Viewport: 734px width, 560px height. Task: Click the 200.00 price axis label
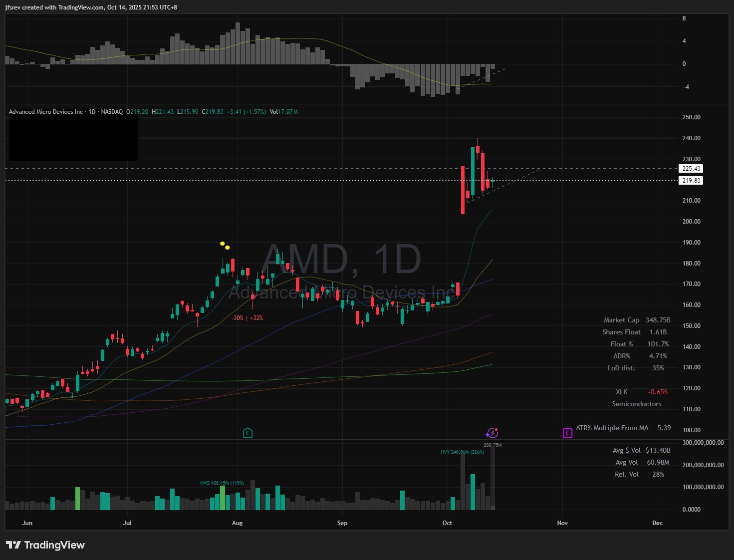click(691, 222)
